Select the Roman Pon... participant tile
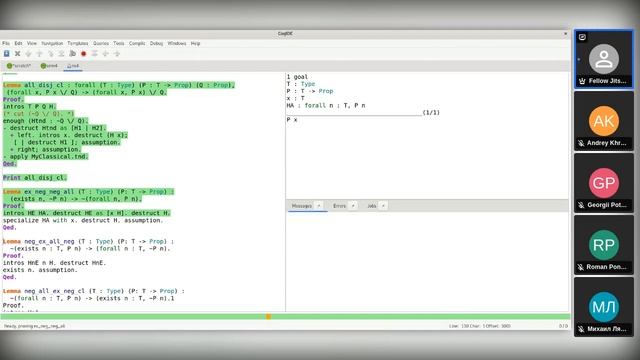Screen dimensions: 640x360 click(604, 245)
